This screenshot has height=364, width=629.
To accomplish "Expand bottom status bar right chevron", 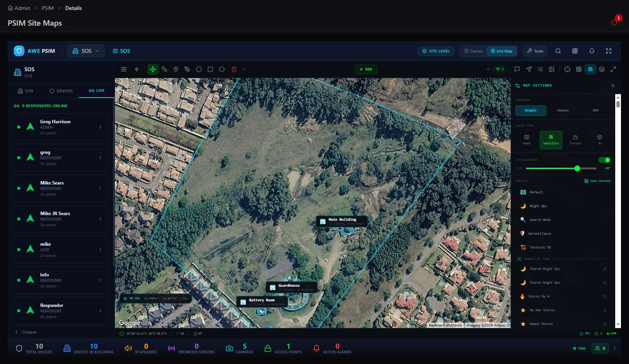I will tap(615, 348).
